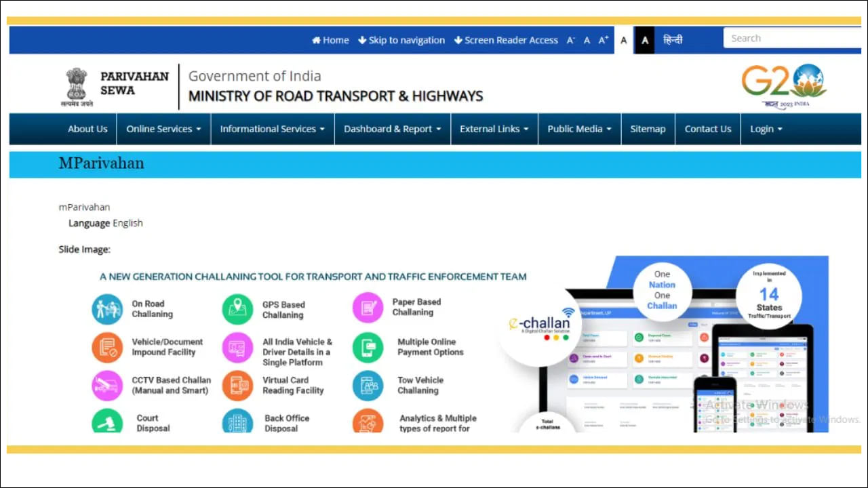Viewport: 868px width, 488px height.
Task: Click the 'Language English' text
Action: [x=106, y=223]
